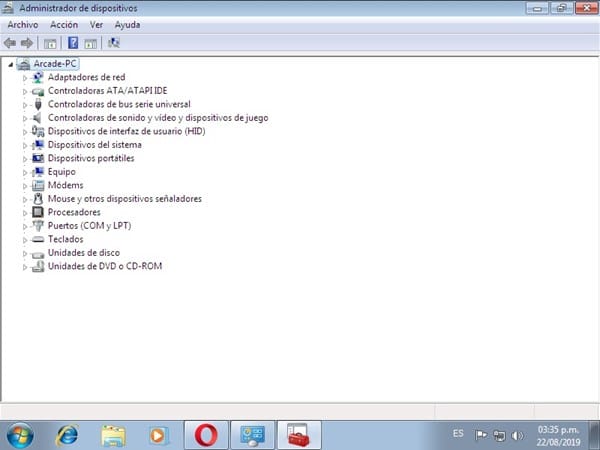The image size is (600, 450).
Task: Click the Procesadores chip icon
Action: click(38, 212)
